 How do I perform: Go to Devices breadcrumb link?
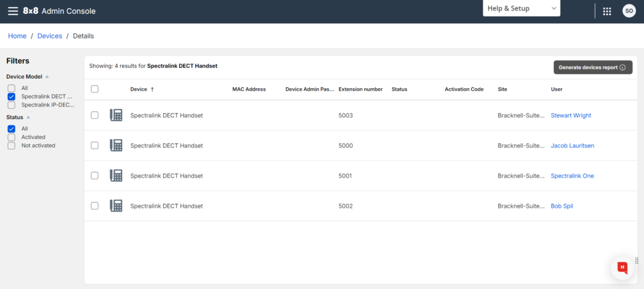click(50, 36)
